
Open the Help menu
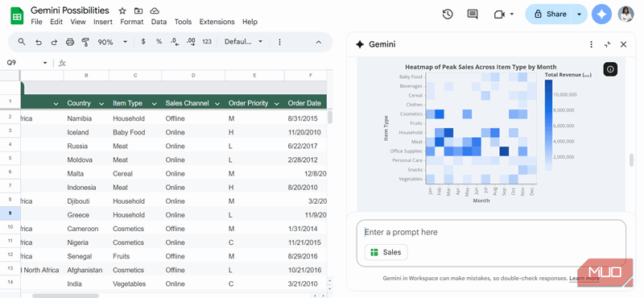pos(250,22)
